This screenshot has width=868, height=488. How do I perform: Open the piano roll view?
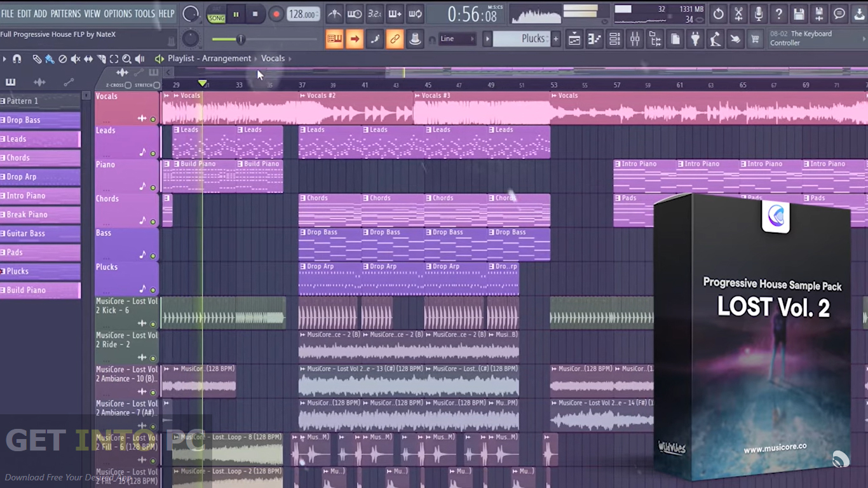tap(595, 39)
